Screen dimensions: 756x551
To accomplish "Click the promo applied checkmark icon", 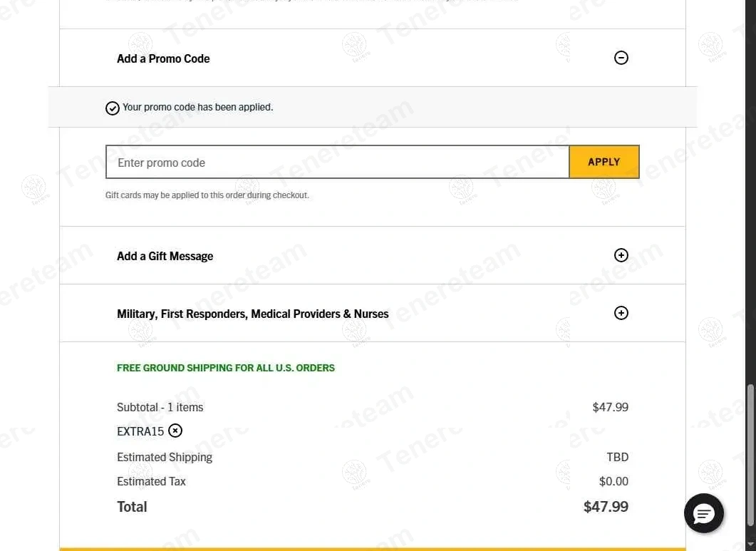I will [112, 108].
